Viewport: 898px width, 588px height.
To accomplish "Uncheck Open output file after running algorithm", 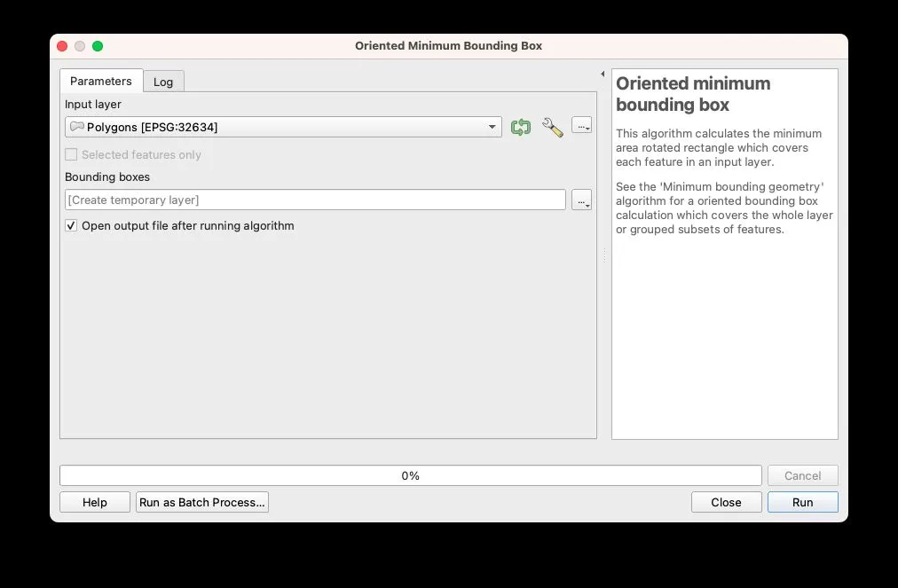I will (x=72, y=226).
